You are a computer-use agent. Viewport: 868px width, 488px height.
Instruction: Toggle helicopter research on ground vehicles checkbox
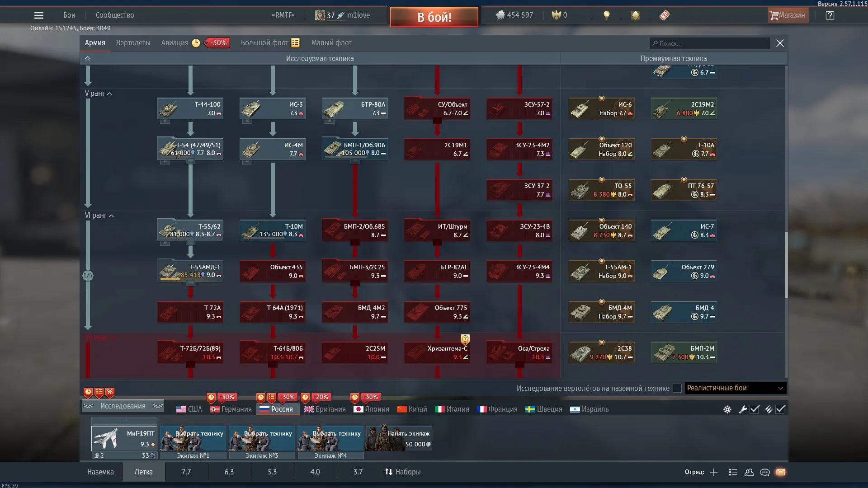(677, 388)
